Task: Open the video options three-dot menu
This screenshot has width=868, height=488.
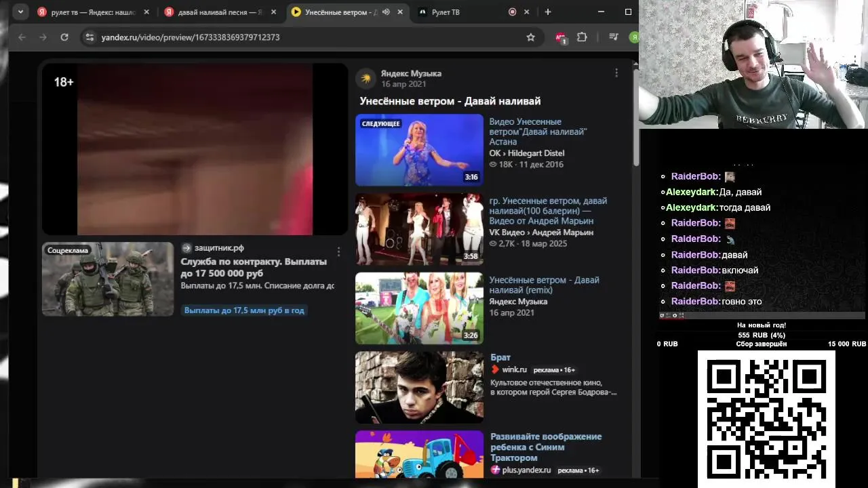Action: pyautogui.click(x=616, y=73)
